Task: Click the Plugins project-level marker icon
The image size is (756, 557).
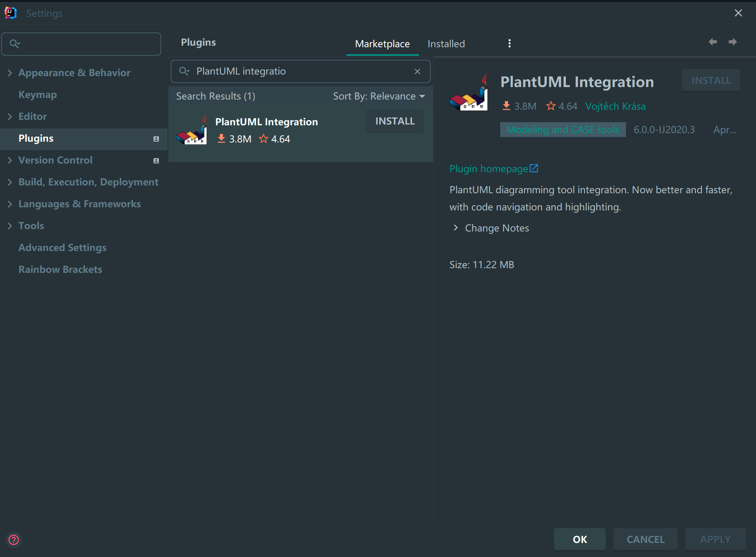Action: (x=156, y=139)
